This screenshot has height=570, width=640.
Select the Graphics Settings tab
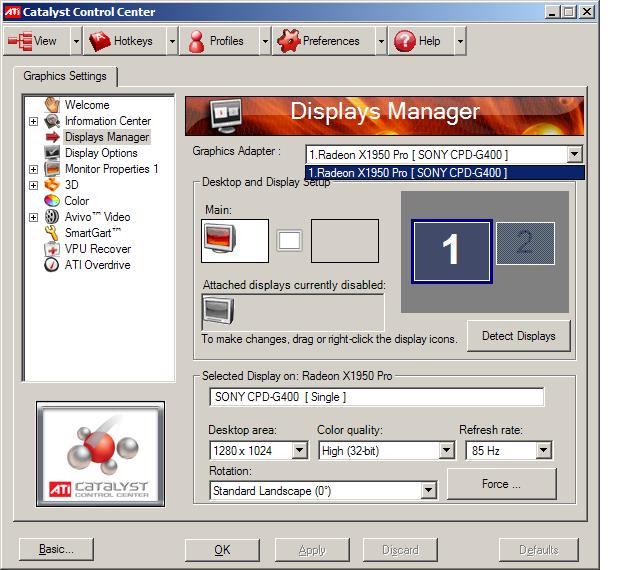65,76
